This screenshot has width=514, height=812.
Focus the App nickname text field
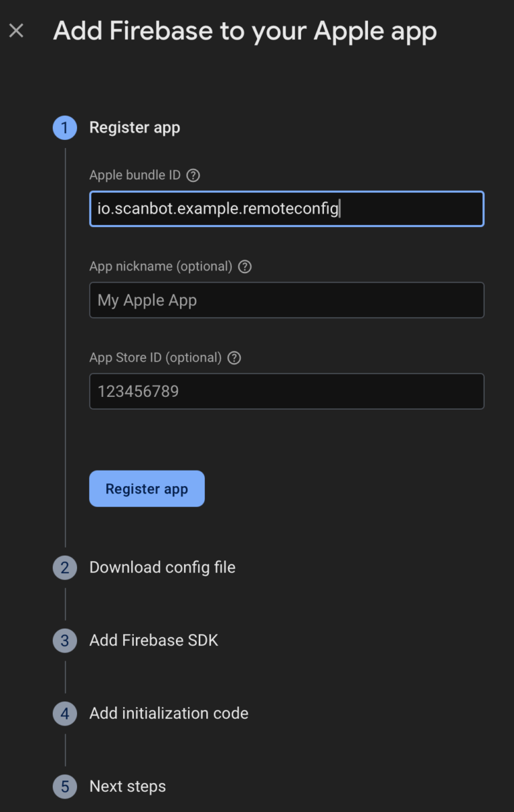click(286, 300)
